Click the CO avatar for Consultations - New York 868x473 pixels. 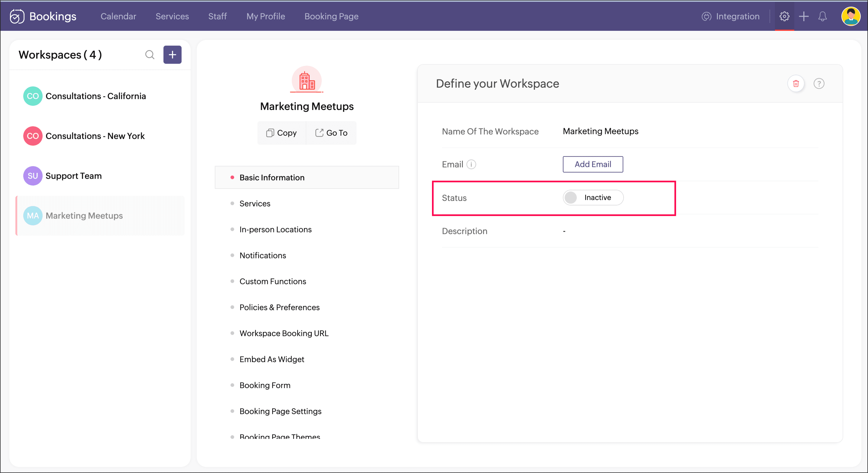click(33, 136)
